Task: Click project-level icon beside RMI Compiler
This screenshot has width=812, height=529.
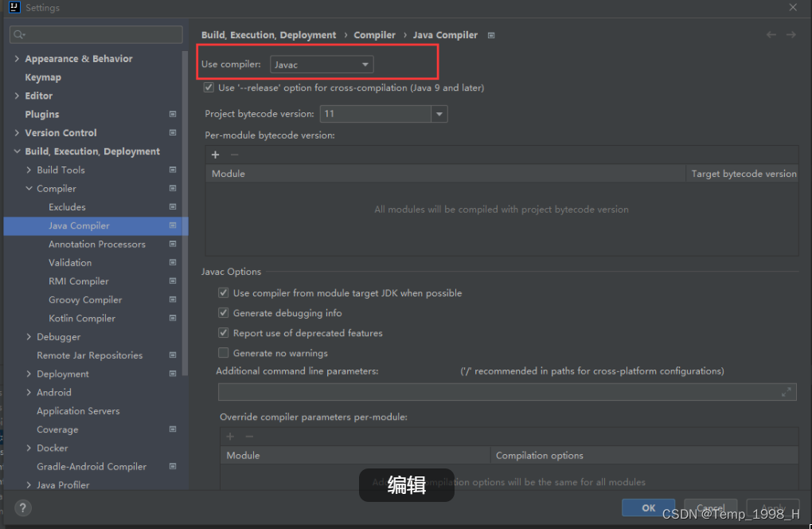Action: click(173, 280)
